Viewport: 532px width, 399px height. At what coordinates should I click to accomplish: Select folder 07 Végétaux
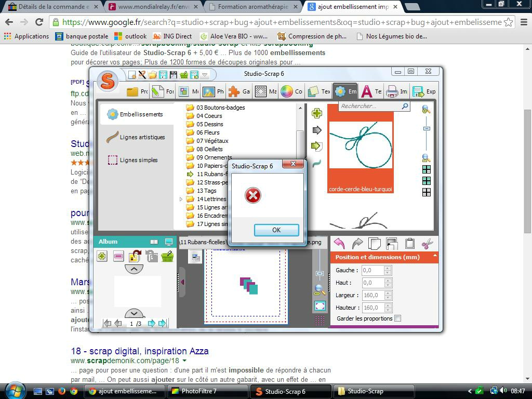207,141
